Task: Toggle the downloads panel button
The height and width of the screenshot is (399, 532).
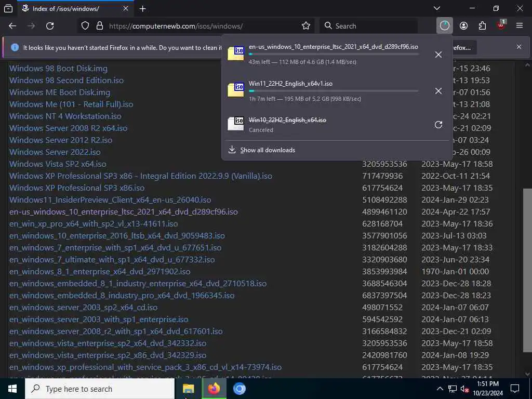Action: tap(445, 26)
